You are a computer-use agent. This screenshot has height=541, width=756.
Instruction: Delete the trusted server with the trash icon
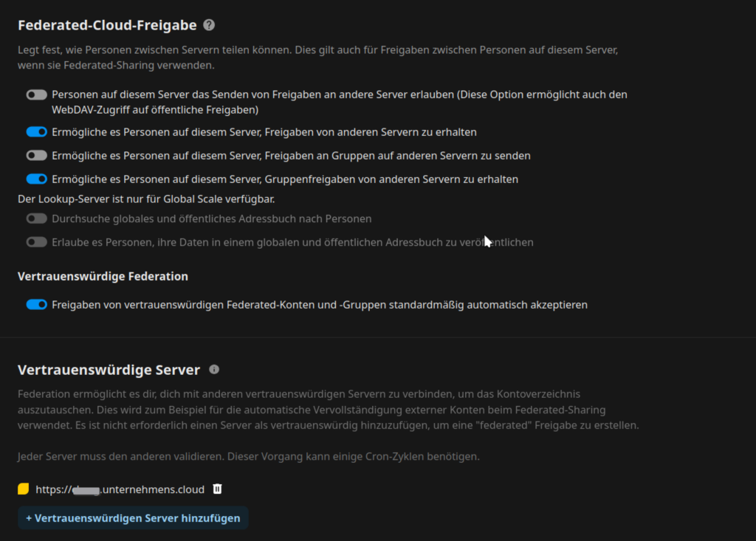[x=217, y=489]
